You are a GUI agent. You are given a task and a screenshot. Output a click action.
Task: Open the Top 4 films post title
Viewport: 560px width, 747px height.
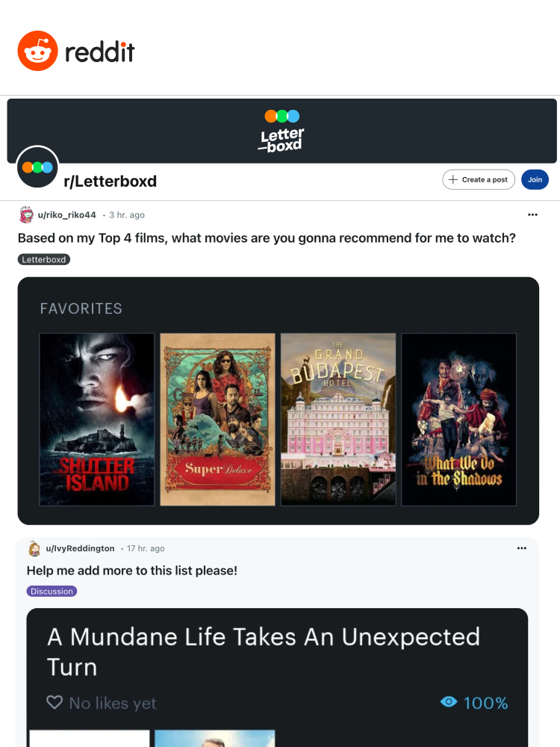pos(267,238)
